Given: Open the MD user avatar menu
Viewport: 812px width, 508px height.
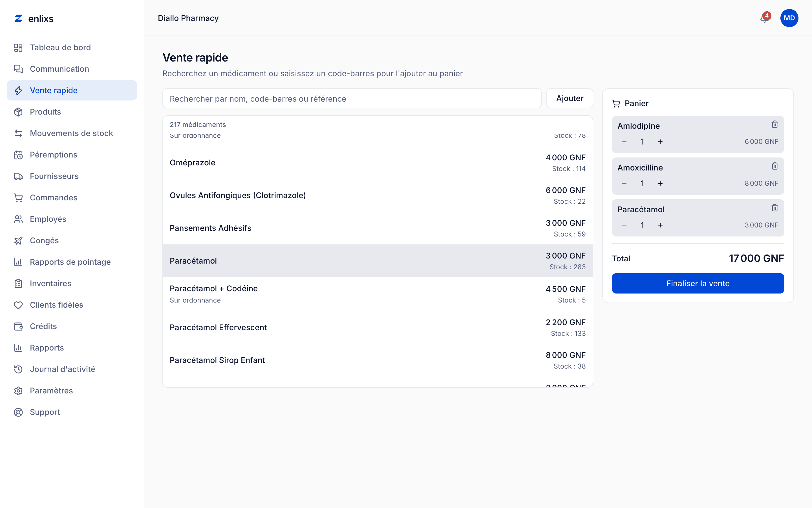Looking at the screenshot, I should point(789,18).
